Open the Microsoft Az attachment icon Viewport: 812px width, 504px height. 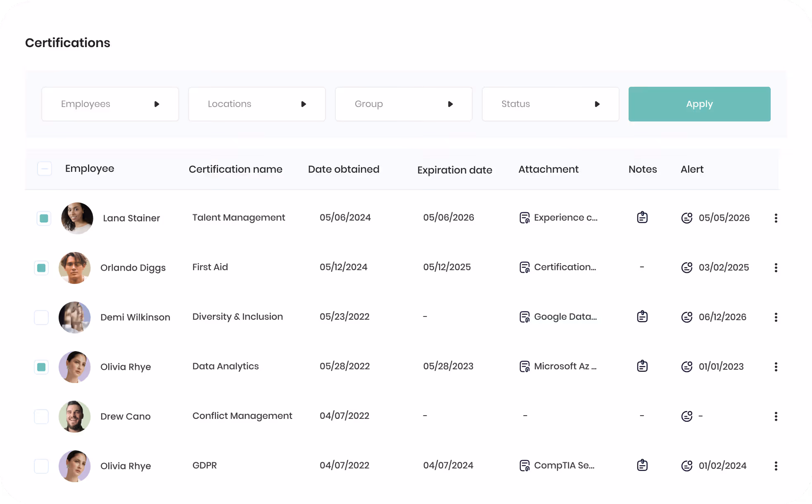point(525,366)
